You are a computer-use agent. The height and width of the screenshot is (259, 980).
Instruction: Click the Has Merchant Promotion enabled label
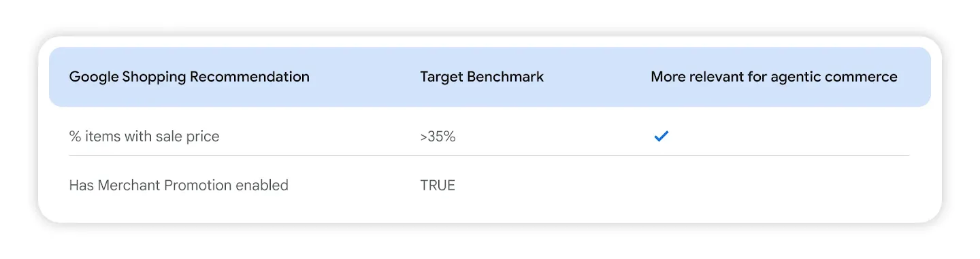[179, 185]
